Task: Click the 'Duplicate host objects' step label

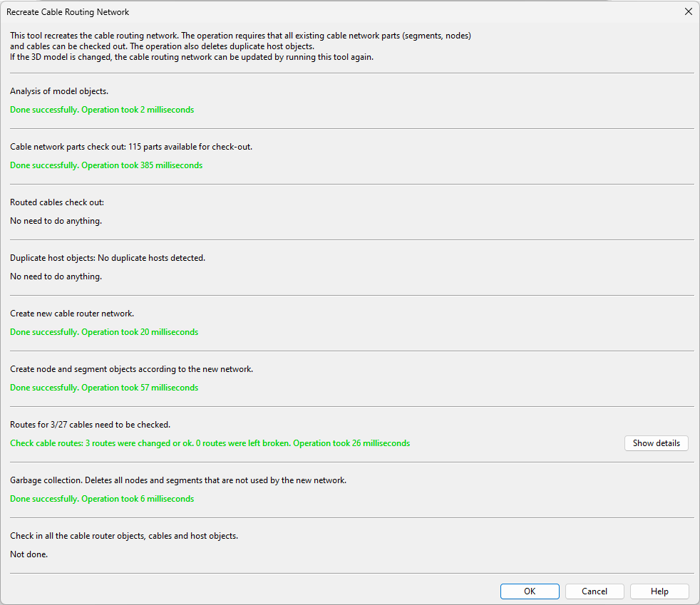Action: click(108, 258)
